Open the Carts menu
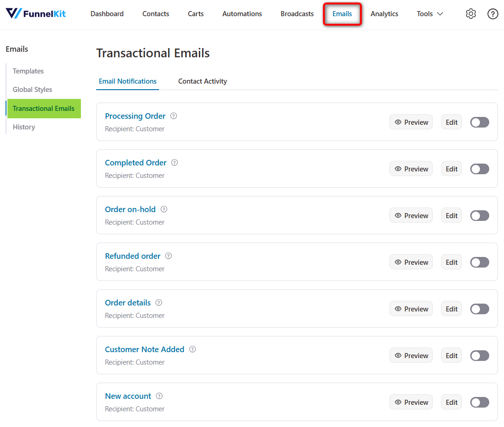This screenshot has height=427, width=504. pyautogui.click(x=196, y=14)
